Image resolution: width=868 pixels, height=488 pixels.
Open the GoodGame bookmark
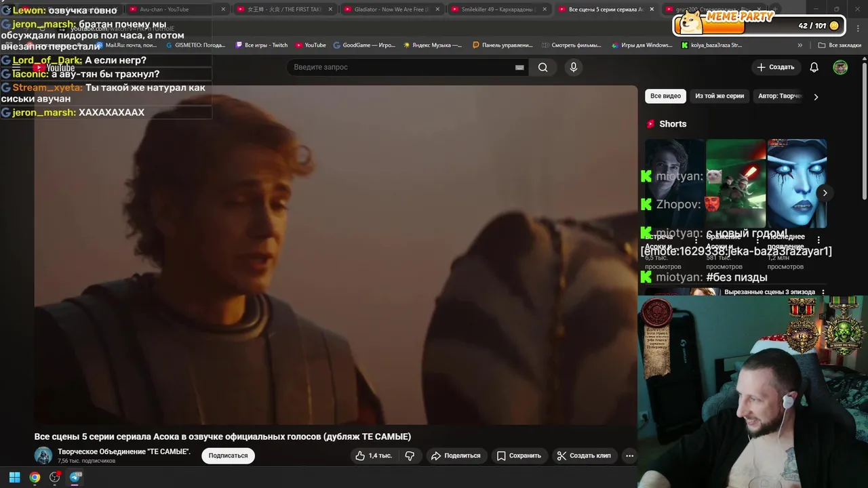(364, 45)
